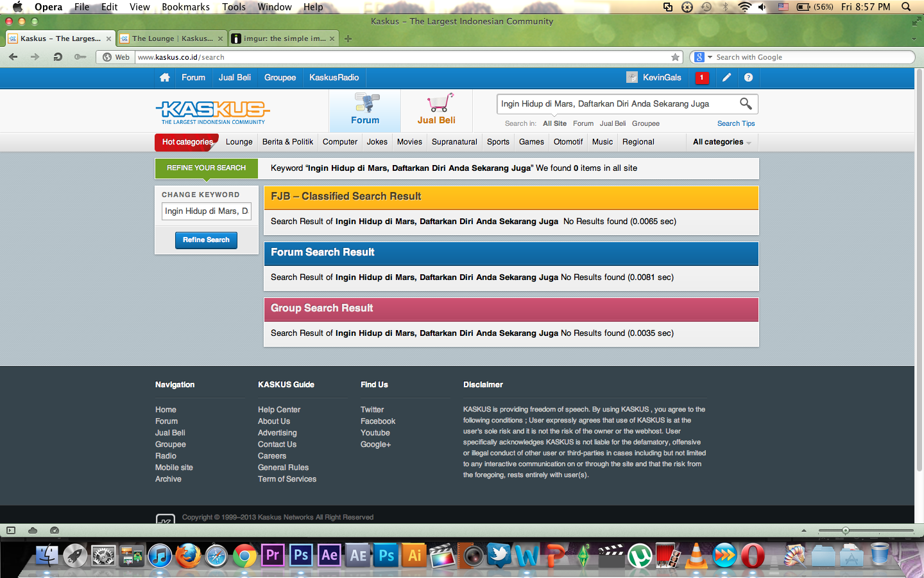Open Google Chrome from the dock
The image size is (924, 578).
point(244,556)
